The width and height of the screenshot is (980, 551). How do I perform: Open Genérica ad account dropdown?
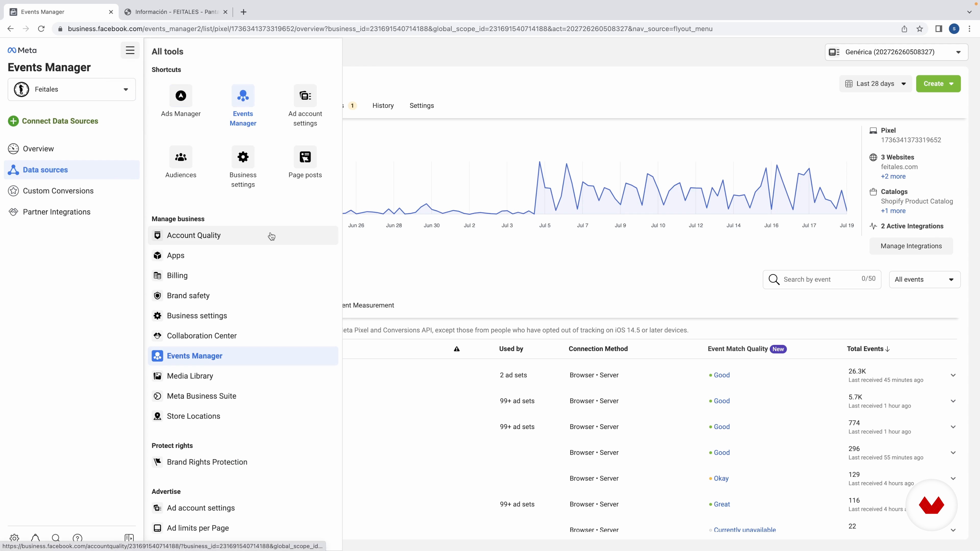(x=896, y=52)
